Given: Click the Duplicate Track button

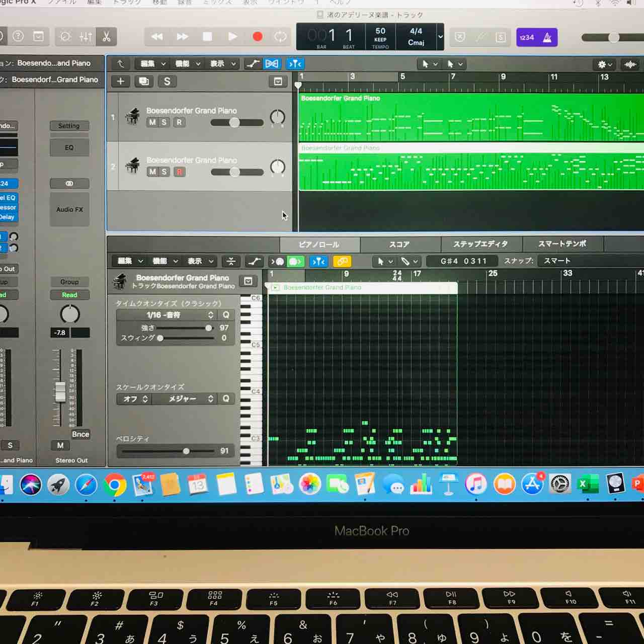Looking at the screenshot, I should [x=144, y=82].
